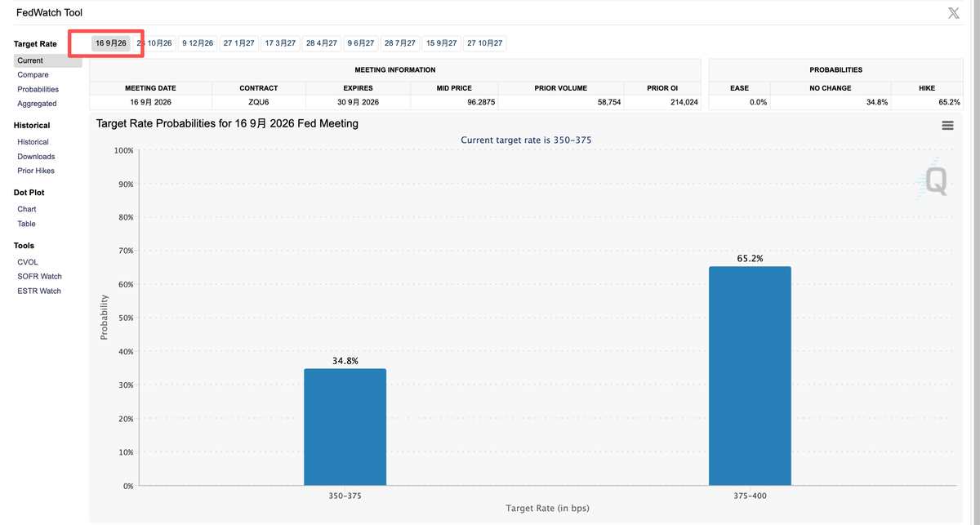Image resolution: width=980 pixels, height=525 pixels.
Task: Open the Current target rate view
Action: 47,60
